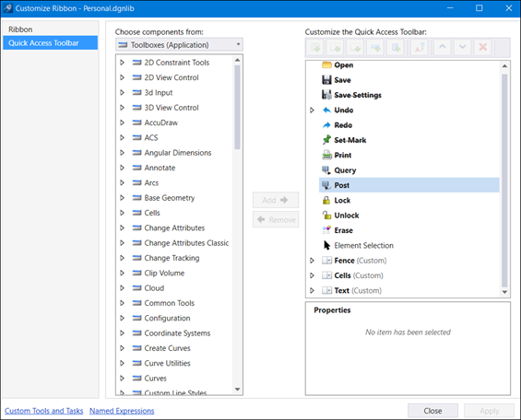Expand the AccuDraw toolbox node

coord(122,122)
